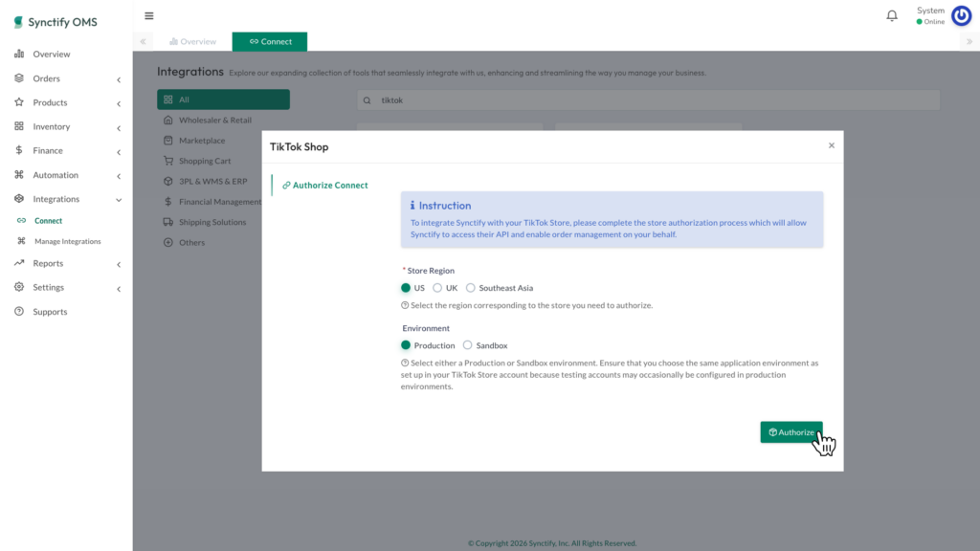Click the Synctify OMS logo
This screenshot has height=551, width=980.
56,22
